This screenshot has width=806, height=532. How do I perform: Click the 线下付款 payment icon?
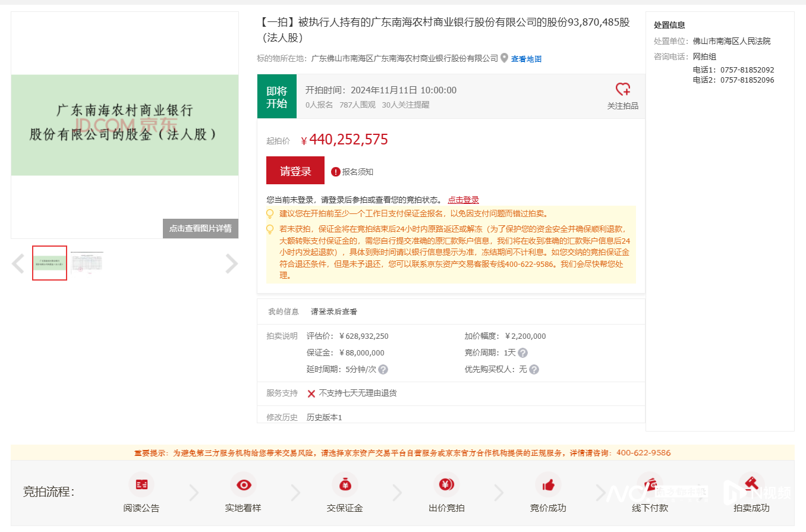pos(650,485)
